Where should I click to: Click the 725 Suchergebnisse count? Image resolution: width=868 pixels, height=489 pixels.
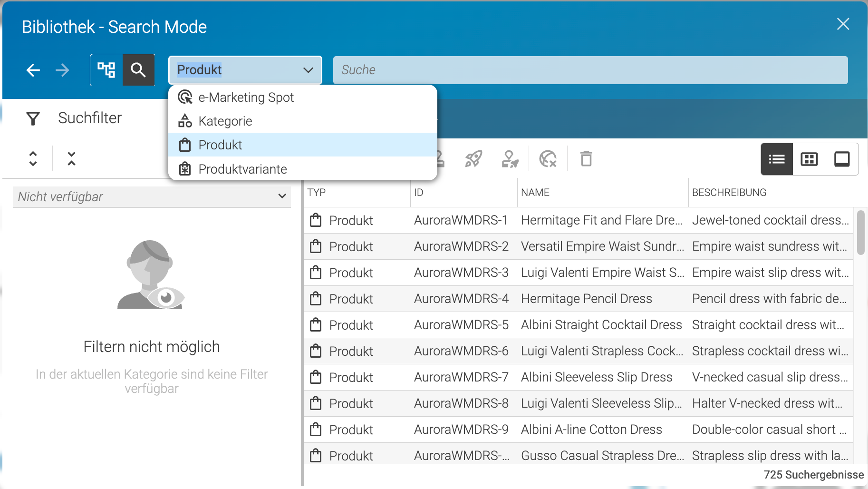tap(813, 474)
